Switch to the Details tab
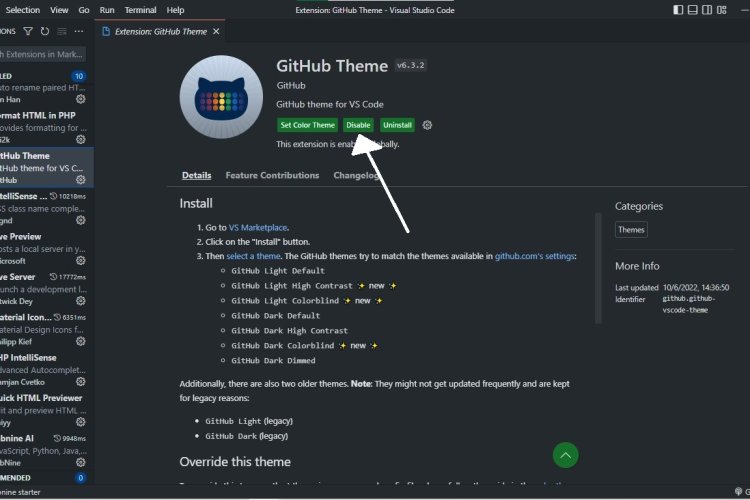The width and height of the screenshot is (750, 500). click(x=197, y=175)
